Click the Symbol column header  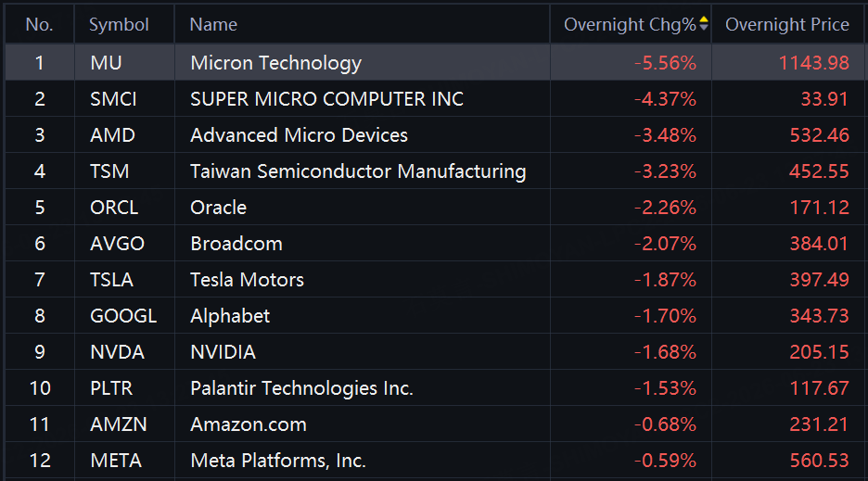(119, 24)
